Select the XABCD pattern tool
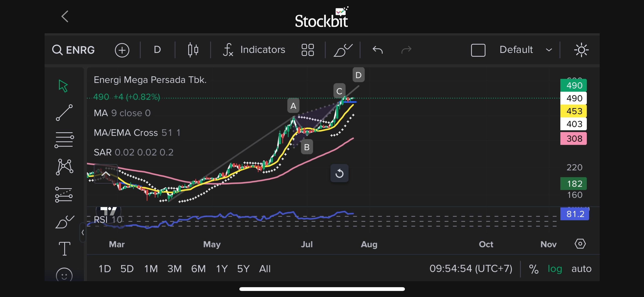 pos(65,167)
